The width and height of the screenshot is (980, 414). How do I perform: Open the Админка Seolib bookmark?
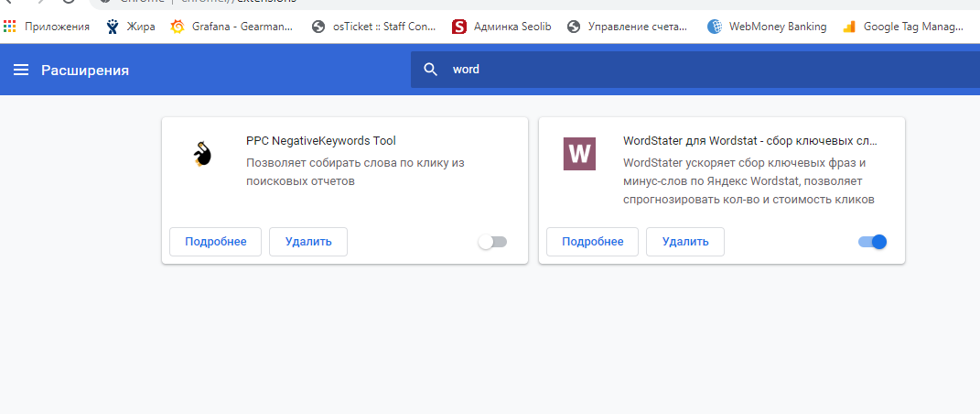point(502,27)
